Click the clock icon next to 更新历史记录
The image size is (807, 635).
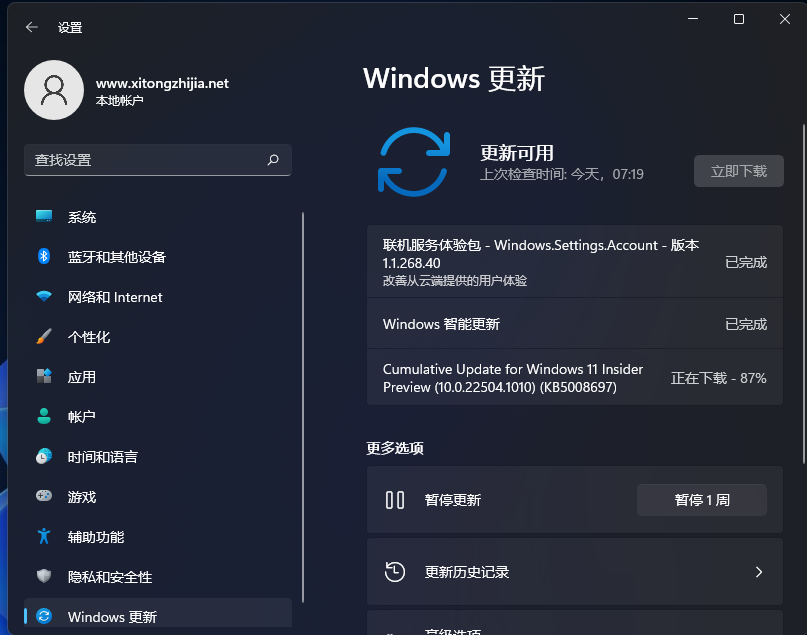tap(396, 571)
